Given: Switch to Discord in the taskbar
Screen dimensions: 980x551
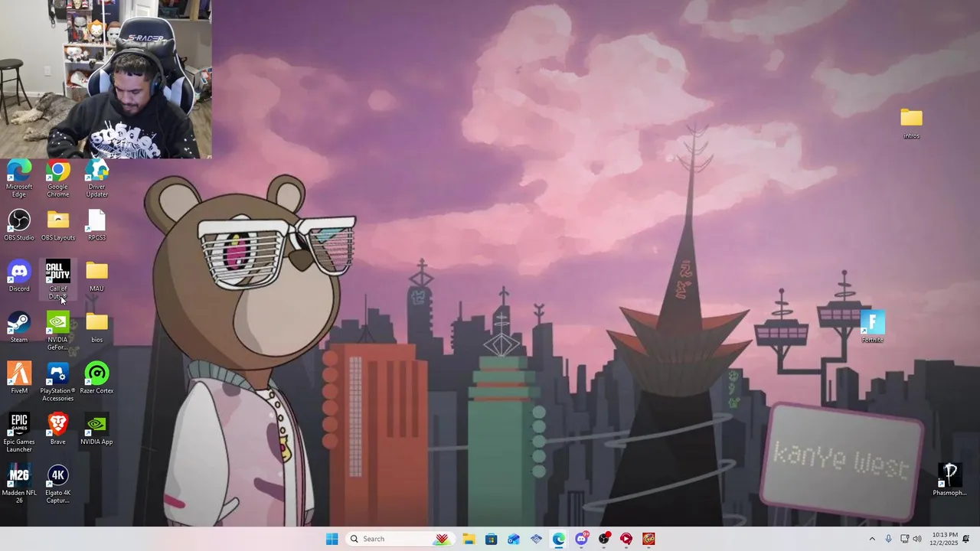Looking at the screenshot, I should click(581, 539).
